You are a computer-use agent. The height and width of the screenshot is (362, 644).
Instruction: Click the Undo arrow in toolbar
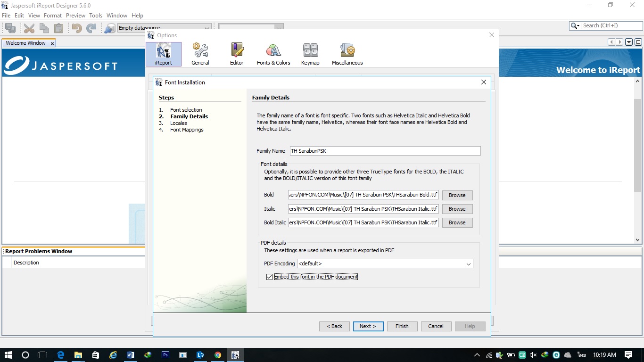tap(77, 28)
